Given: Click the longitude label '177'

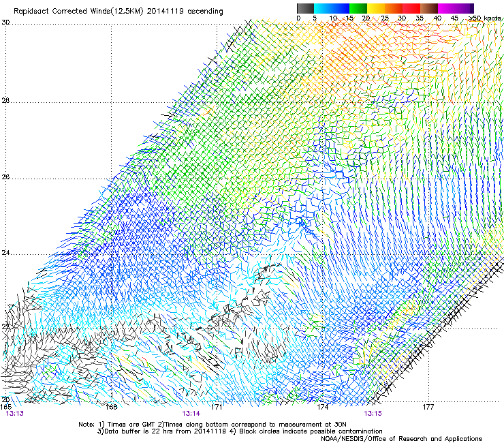Looking at the screenshot, I should (428, 407).
